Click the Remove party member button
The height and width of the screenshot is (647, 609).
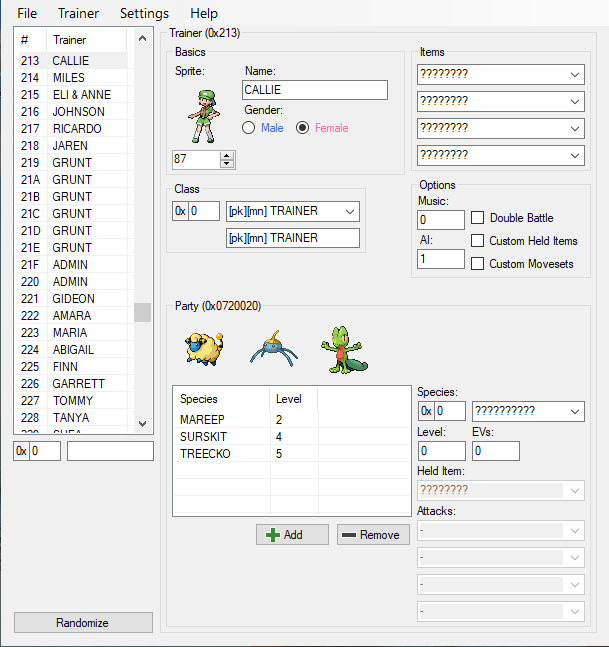click(x=373, y=535)
